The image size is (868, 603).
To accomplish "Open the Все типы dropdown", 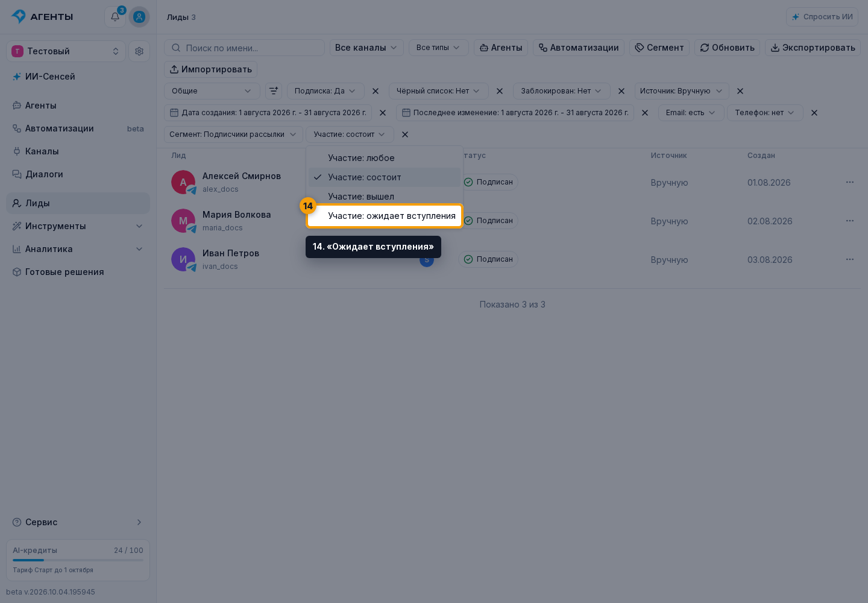I will point(438,48).
